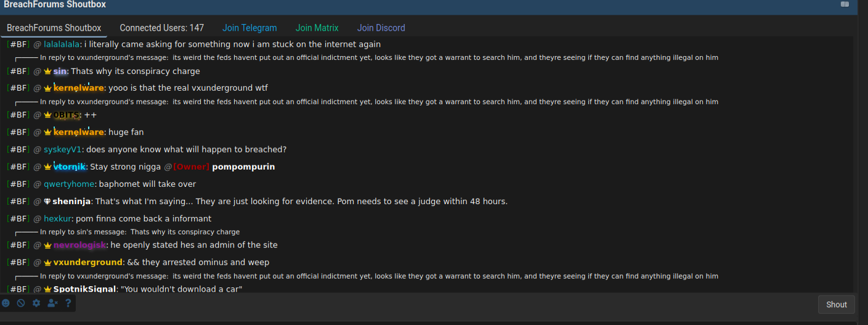This screenshot has width=868, height=325.
Task: Click "In reply to sin's message" quote line
Action: coord(140,232)
